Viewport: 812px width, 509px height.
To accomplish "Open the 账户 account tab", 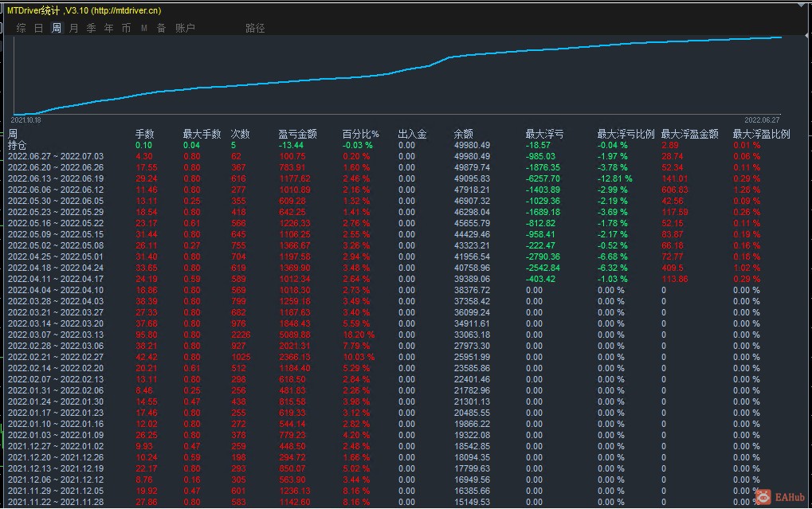I will [185, 28].
